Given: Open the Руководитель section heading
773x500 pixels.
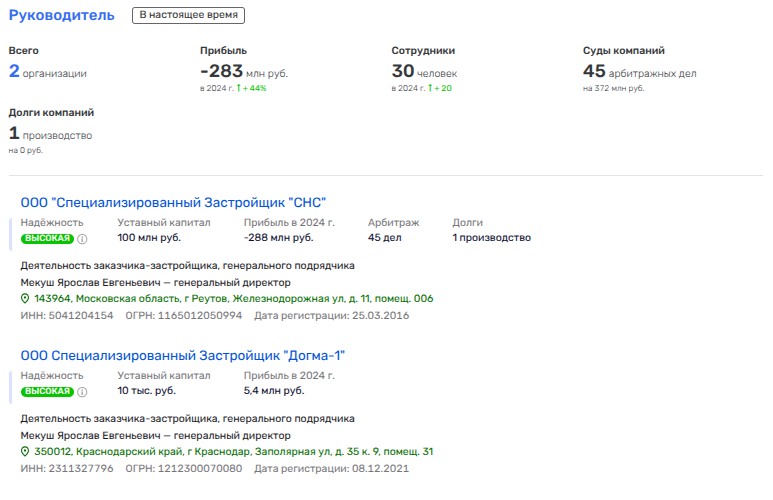Looking at the screenshot, I should 61,16.
